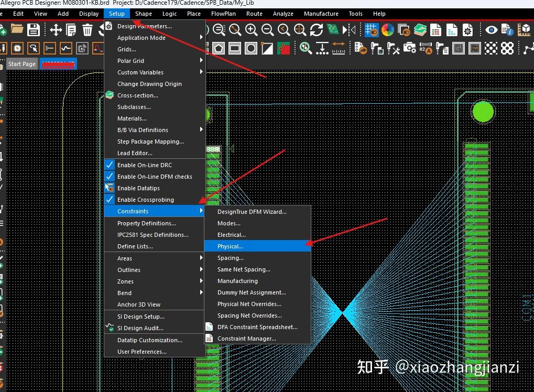This screenshot has width=534, height=392.
Task: Click the green and red shape toolbar icon
Action: coord(284,48)
